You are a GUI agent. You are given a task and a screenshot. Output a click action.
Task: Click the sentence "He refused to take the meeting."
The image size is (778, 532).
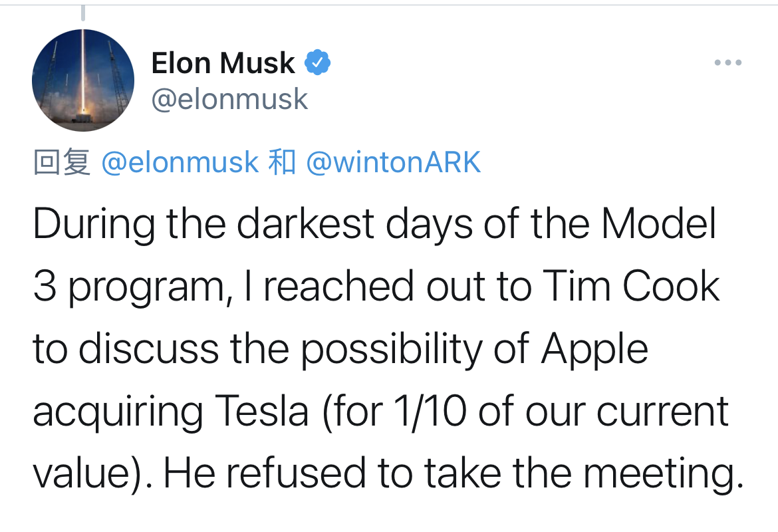click(x=453, y=473)
